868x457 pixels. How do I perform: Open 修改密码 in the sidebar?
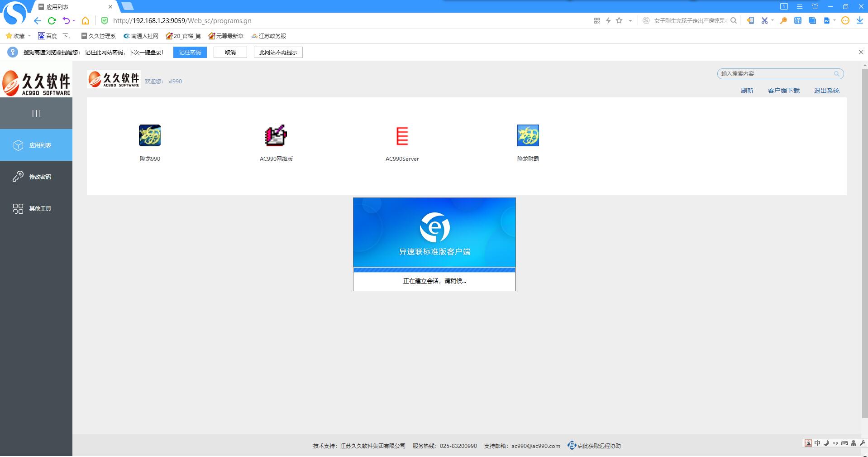[x=36, y=177]
